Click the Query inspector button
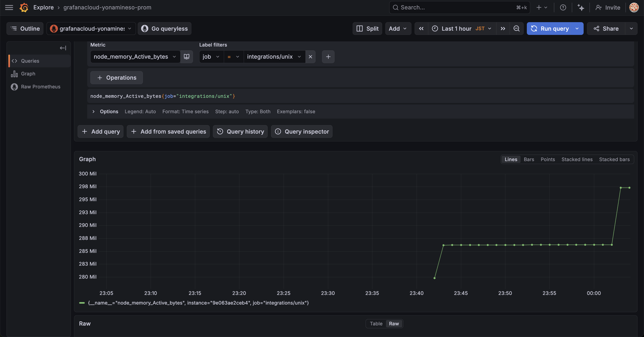The width and height of the screenshot is (644, 337). tap(302, 132)
